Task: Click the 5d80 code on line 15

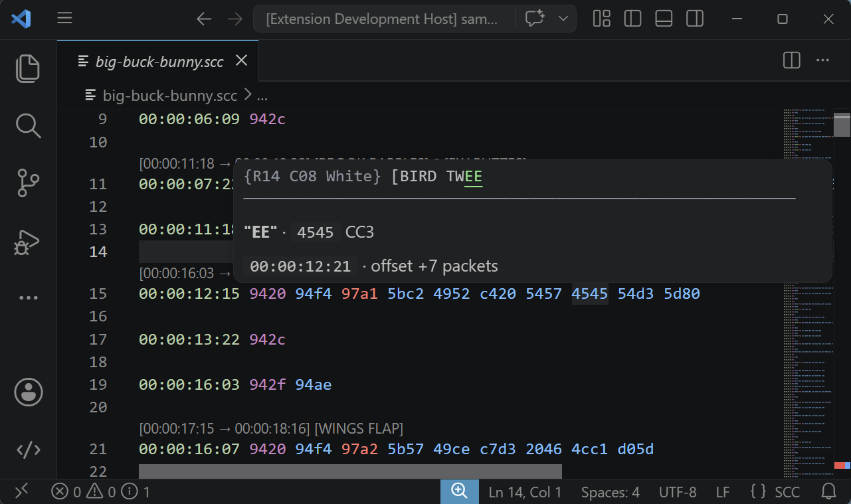Action: tap(682, 294)
